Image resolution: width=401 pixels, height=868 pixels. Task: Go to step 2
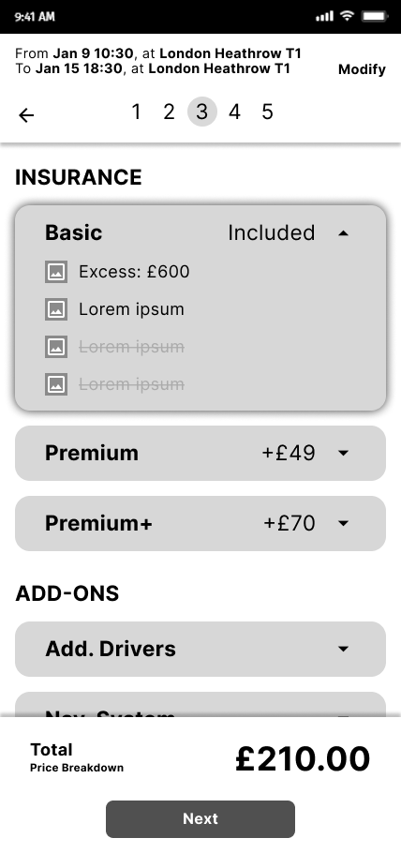coord(169,112)
